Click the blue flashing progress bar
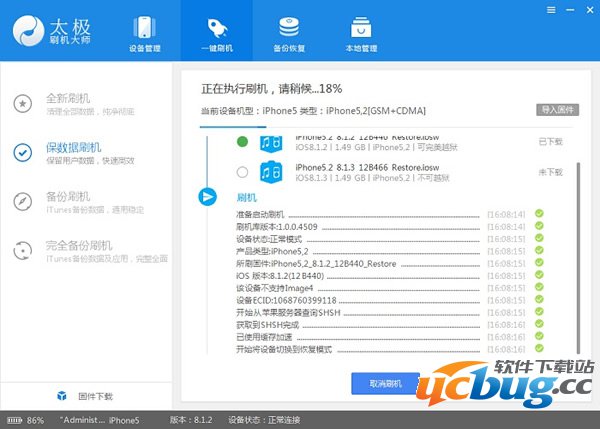 coord(233,127)
